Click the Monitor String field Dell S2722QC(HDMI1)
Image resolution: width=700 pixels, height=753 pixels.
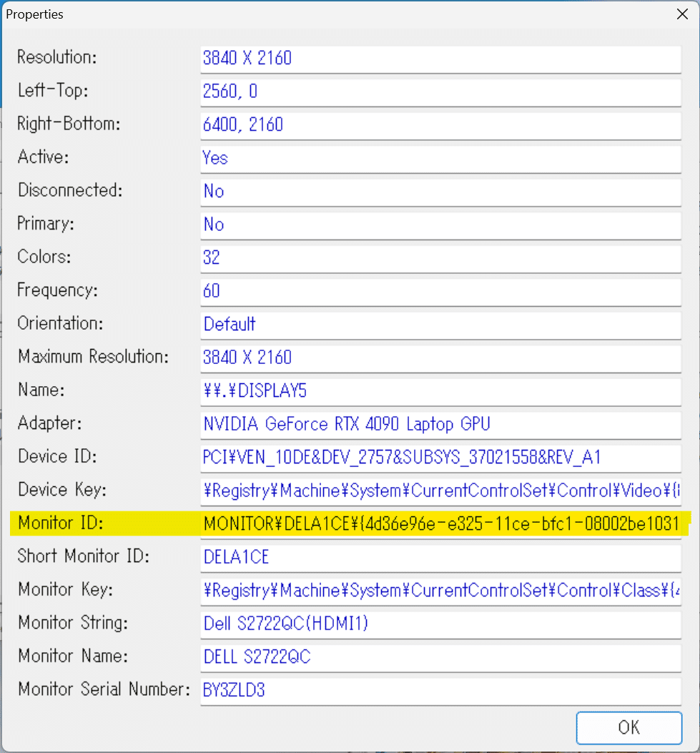tap(440, 625)
